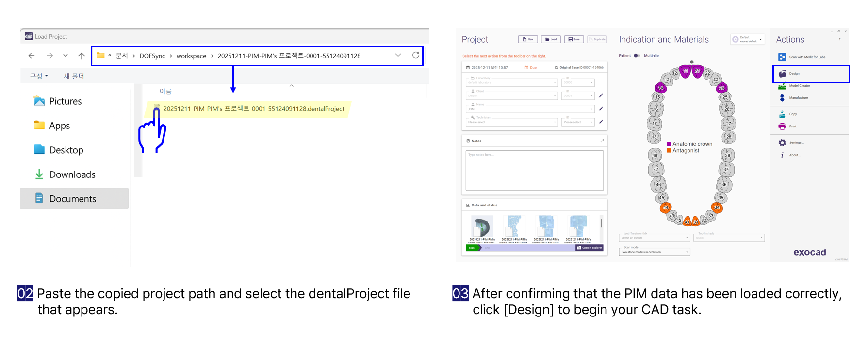Expand the Notes panel with arrows icon
The image size is (868, 348).
602,141
